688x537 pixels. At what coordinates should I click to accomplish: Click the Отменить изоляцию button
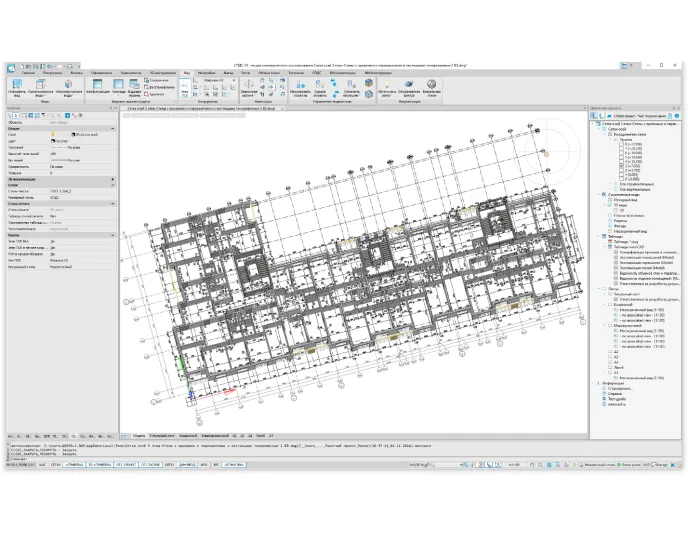tap(352, 88)
